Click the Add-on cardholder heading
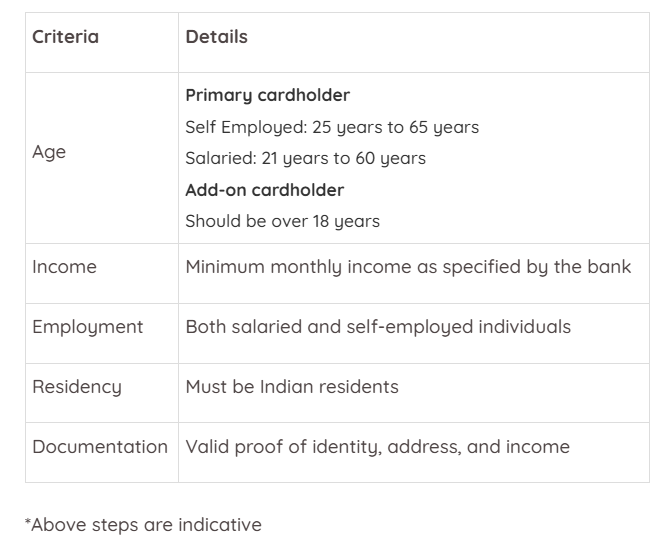The width and height of the screenshot is (671, 554). (x=264, y=189)
